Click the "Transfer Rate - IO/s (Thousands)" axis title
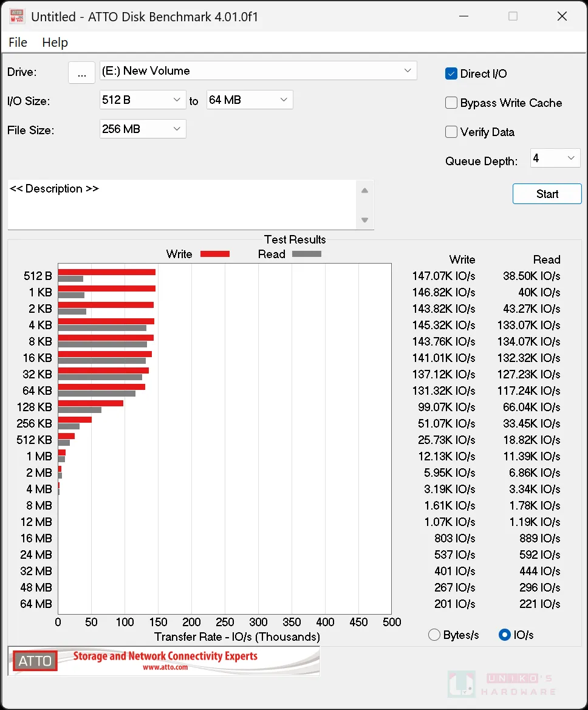This screenshot has height=710, width=588. coord(237,637)
